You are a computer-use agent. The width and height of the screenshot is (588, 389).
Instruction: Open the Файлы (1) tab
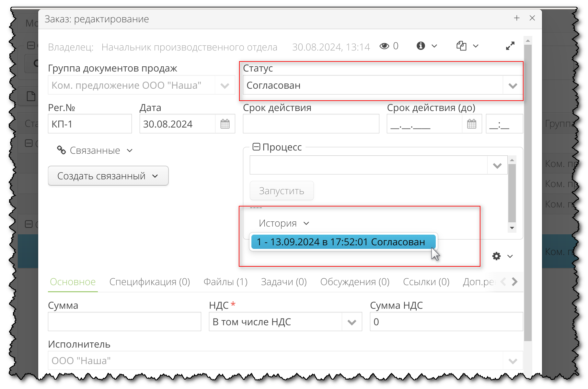click(225, 282)
